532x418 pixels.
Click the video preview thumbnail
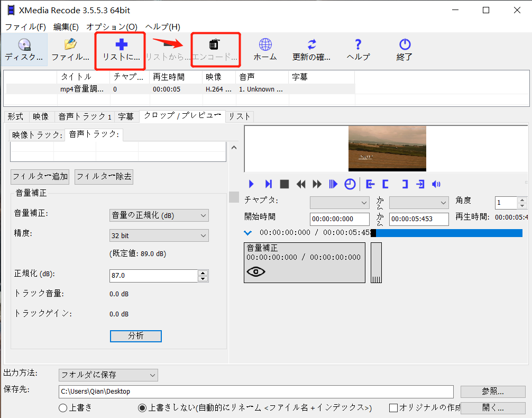tap(387, 148)
